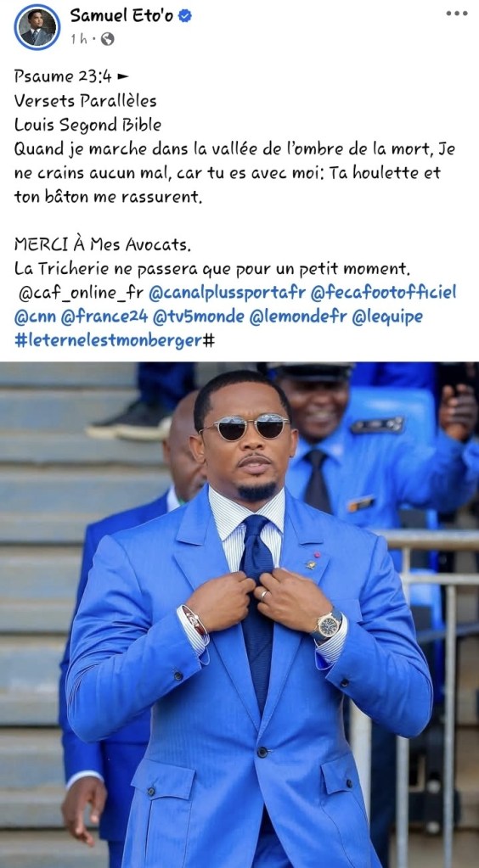Open the @canalplussportafr mention
The width and height of the screenshot is (479, 868).
point(228,293)
